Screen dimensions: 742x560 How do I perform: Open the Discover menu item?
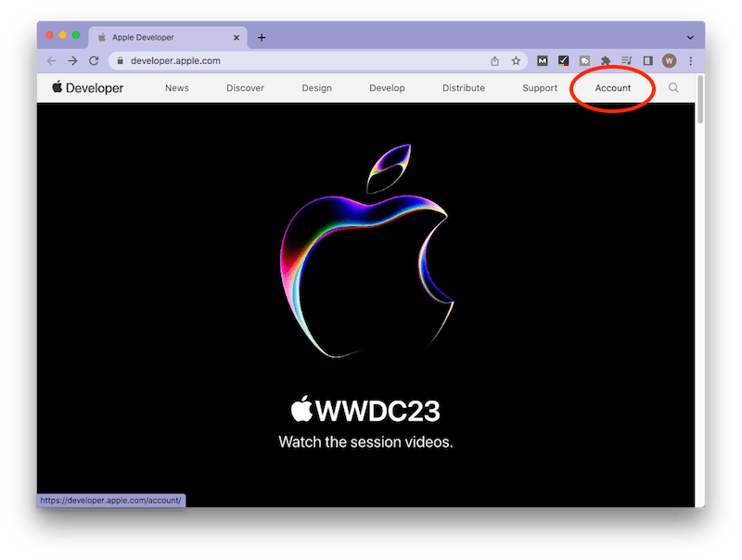[245, 88]
